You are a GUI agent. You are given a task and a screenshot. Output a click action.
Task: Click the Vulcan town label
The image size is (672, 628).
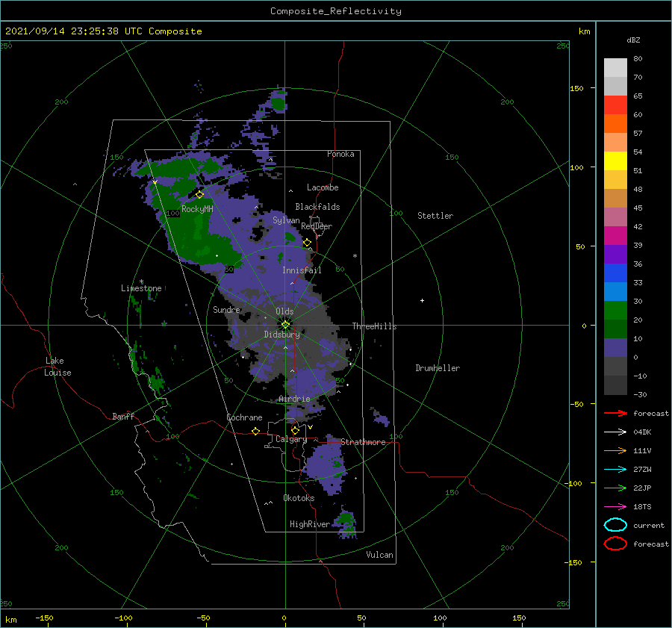tap(380, 555)
